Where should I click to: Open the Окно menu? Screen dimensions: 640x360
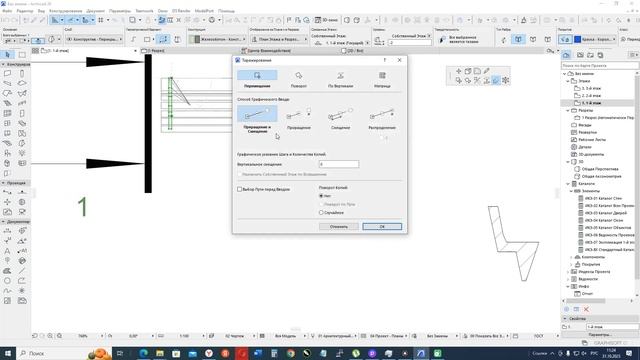(162, 11)
